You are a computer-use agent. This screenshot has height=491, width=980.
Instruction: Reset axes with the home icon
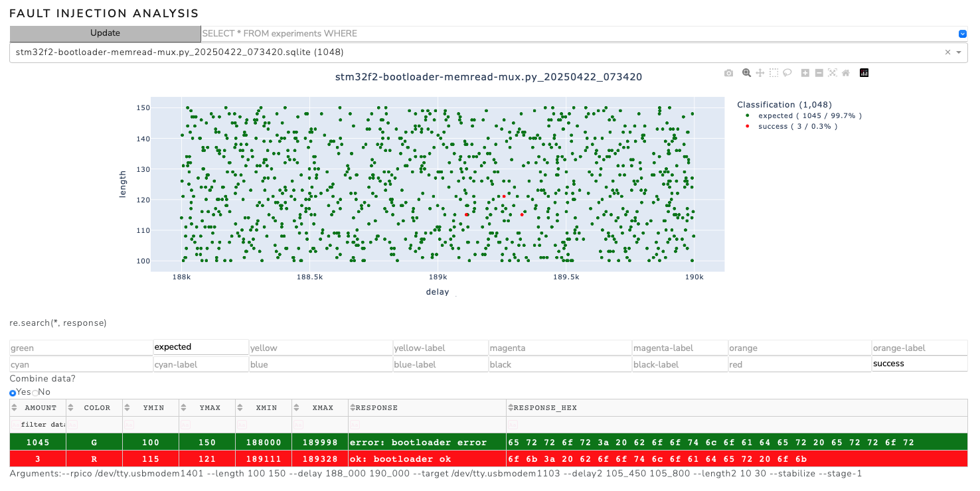click(x=845, y=73)
